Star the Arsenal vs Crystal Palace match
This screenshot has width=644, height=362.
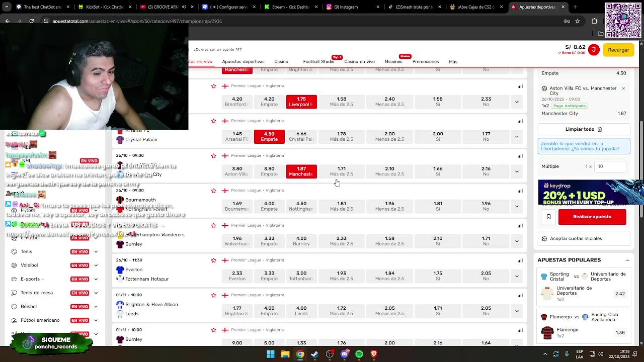[213, 121]
